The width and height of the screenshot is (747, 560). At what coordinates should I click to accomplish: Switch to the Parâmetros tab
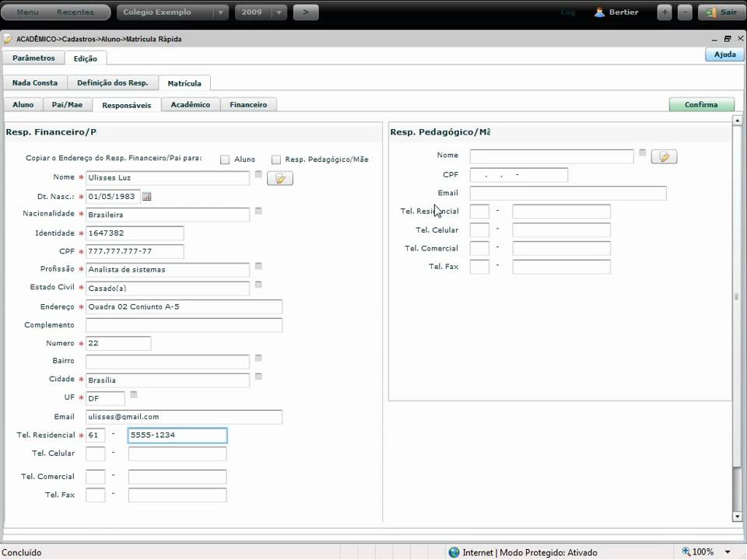click(33, 58)
